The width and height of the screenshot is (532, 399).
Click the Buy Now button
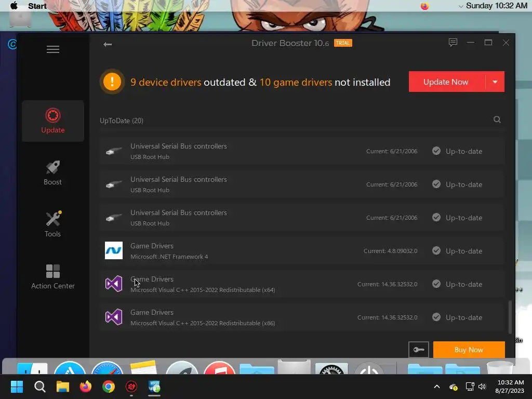tap(469, 350)
